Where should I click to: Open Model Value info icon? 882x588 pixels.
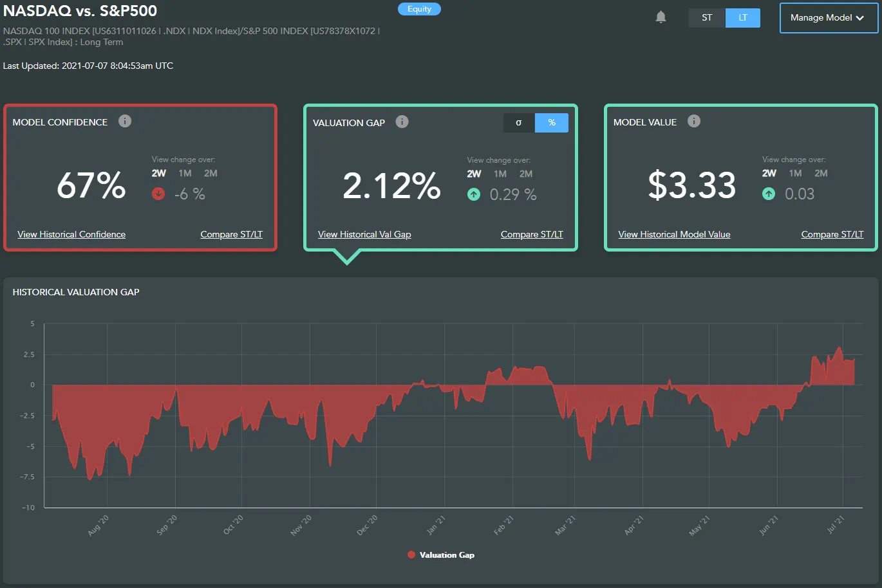pyautogui.click(x=694, y=121)
